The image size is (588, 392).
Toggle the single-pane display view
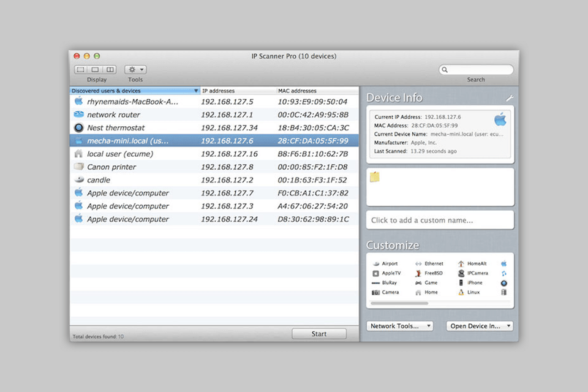click(x=80, y=69)
